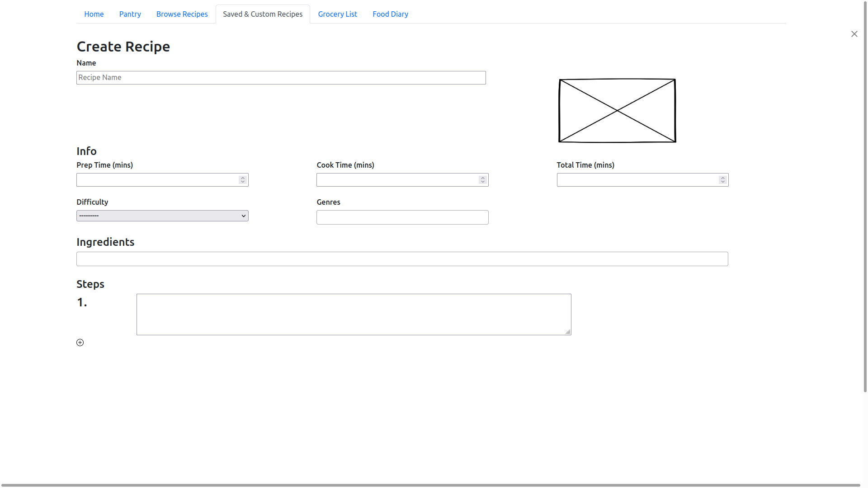868x488 pixels.
Task: Go to Browse Recipes tab
Action: point(182,14)
